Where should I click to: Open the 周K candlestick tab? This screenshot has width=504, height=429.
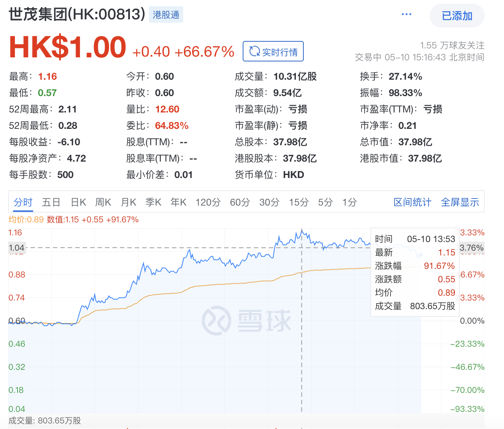[103, 202]
